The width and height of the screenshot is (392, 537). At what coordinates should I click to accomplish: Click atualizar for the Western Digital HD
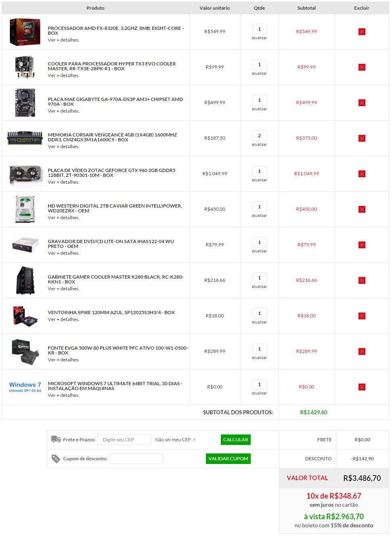(259, 216)
